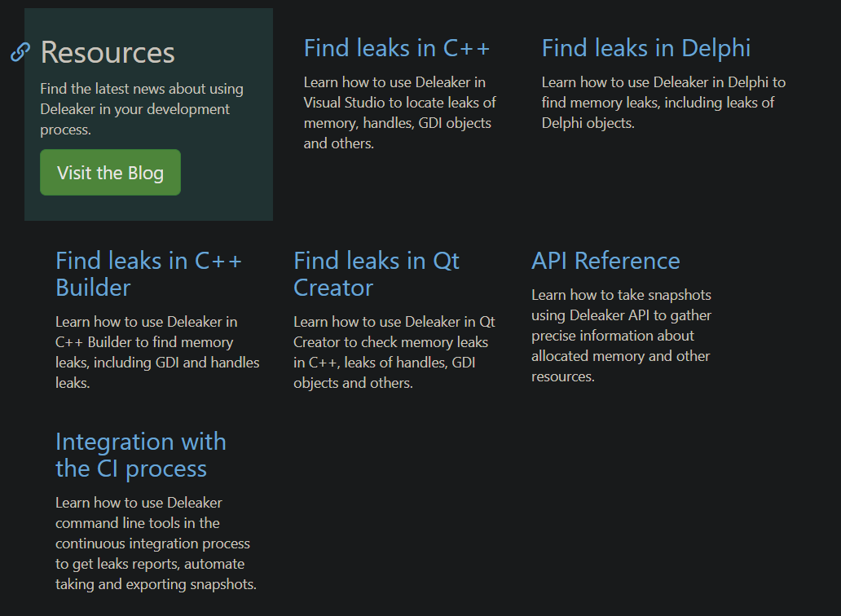Follow Integration with the CI process link
The width and height of the screenshot is (841, 616).
coord(140,455)
